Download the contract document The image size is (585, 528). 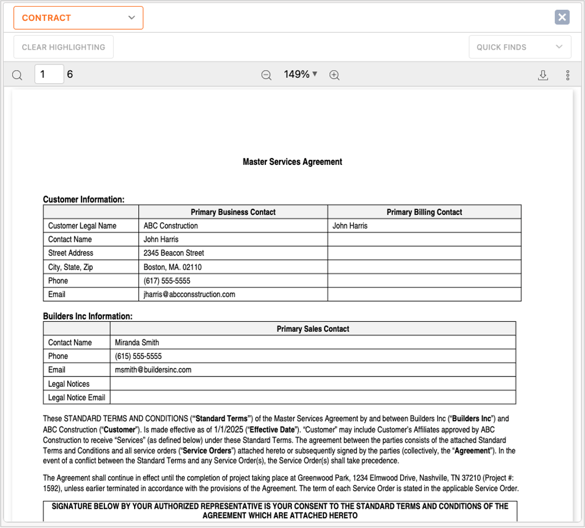click(543, 75)
